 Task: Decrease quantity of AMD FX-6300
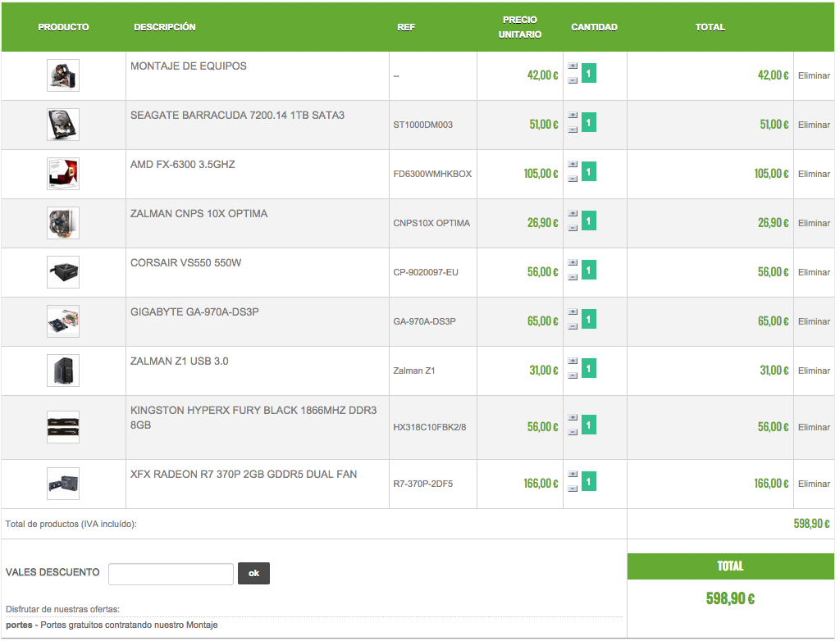[x=573, y=179]
